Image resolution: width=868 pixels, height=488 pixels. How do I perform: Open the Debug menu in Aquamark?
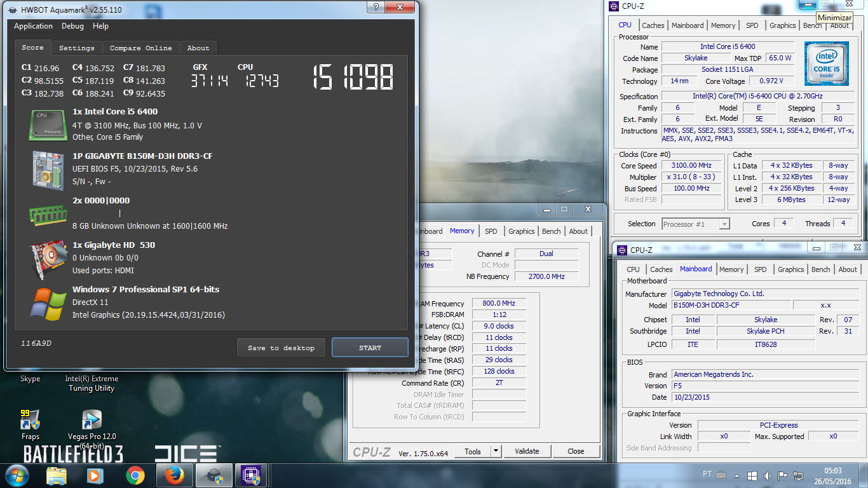pyautogui.click(x=72, y=26)
